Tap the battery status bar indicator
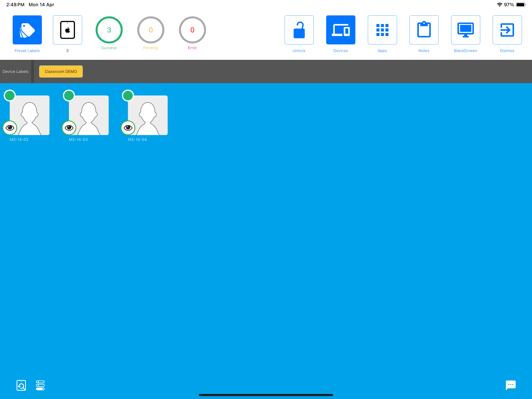532x399 pixels. 521,4
